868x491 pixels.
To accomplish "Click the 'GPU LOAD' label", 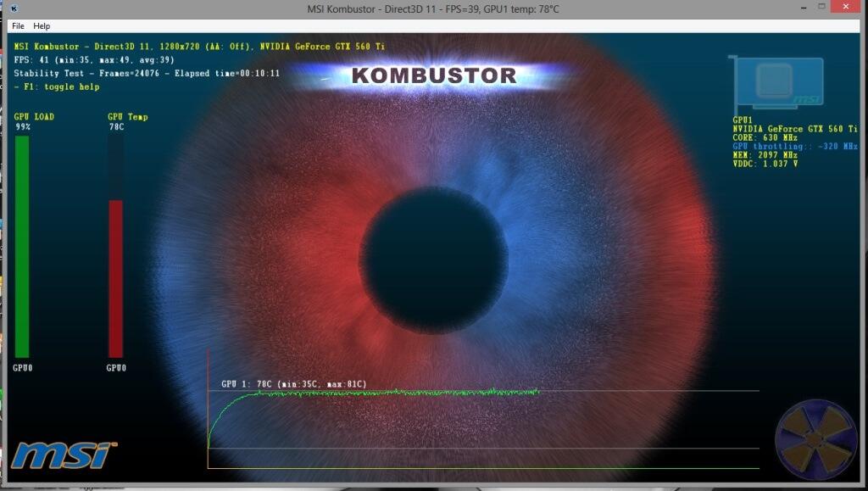I will click(x=34, y=117).
